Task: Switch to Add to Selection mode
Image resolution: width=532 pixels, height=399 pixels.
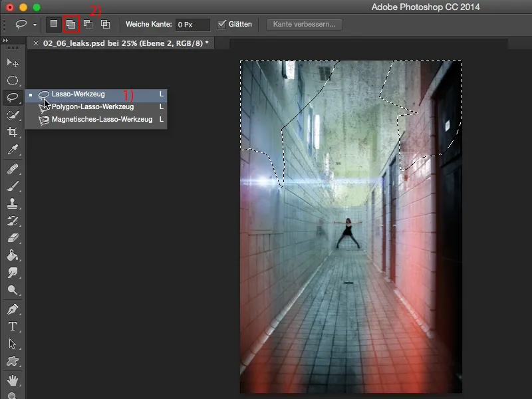Action: tap(70, 25)
